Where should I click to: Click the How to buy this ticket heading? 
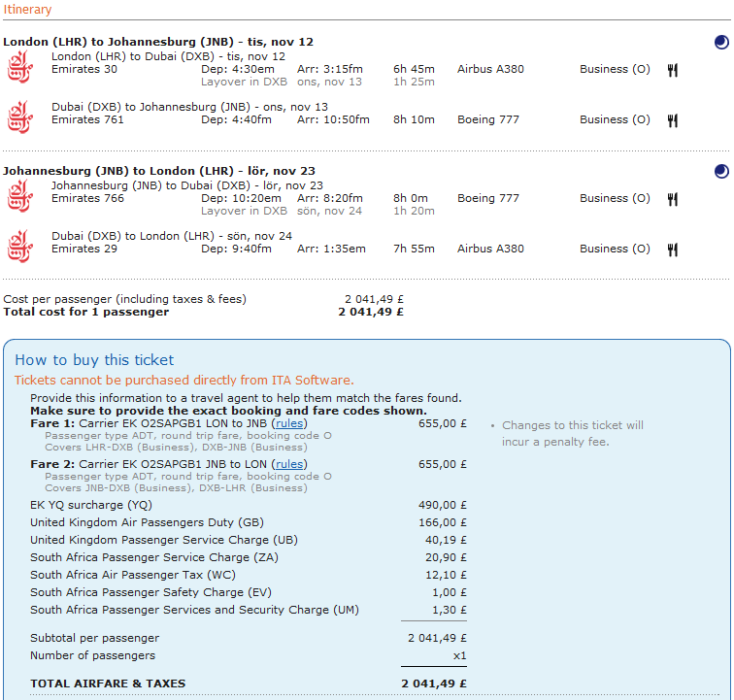tap(94, 360)
